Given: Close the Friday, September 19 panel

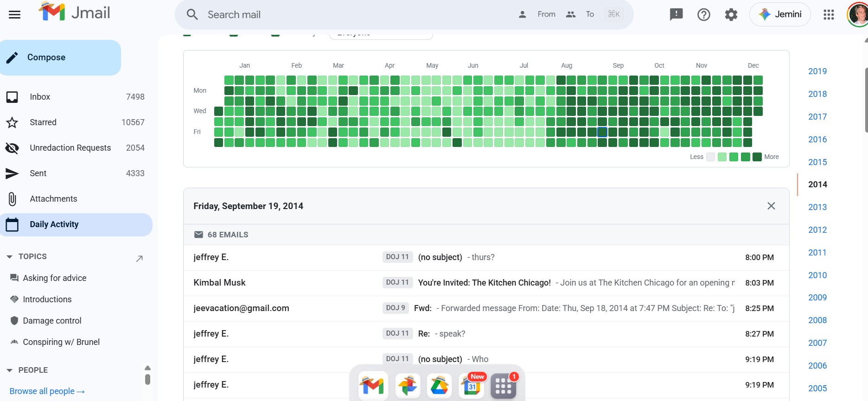Looking at the screenshot, I should pos(771,206).
